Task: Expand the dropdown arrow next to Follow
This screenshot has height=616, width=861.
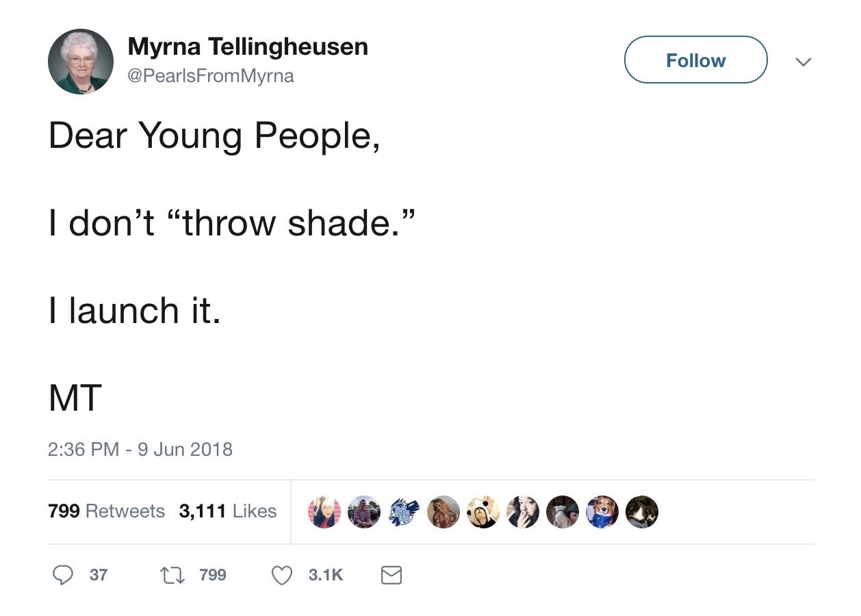Action: (x=804, y=62)
